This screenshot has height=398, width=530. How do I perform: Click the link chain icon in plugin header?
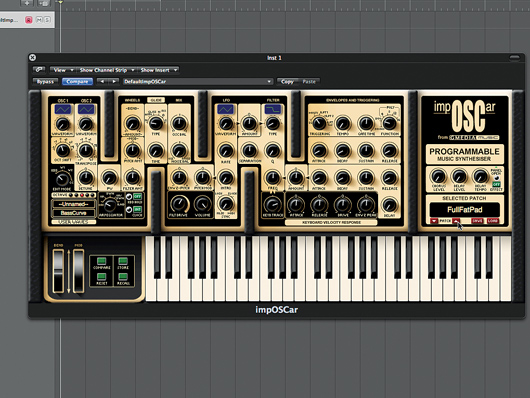(x=39, y=70)
